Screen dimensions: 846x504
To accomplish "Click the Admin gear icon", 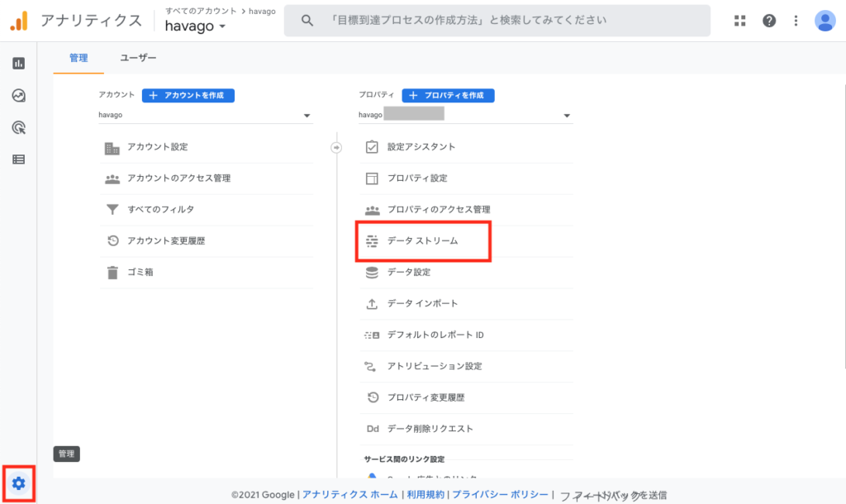I will pyautogui.click(x=19, y=483).
